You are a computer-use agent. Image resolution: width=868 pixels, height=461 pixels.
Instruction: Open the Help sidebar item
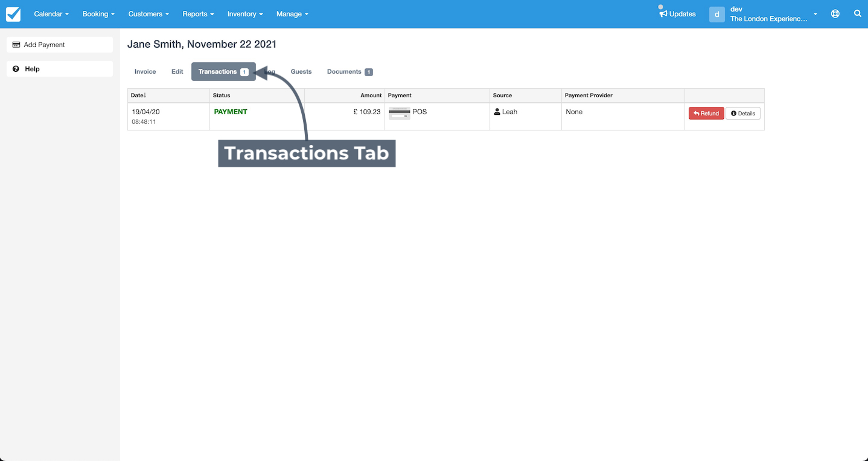[x=60, y=69]
